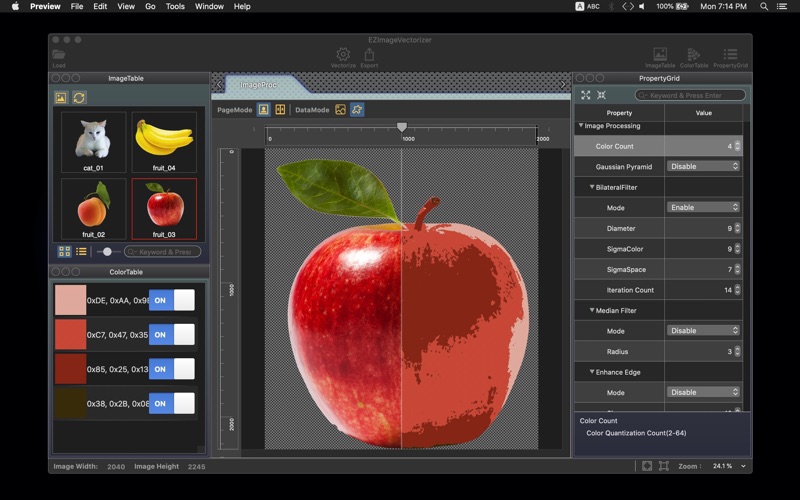Toggle the 0xC7, 0x47, 0x35 color switch

171,335
